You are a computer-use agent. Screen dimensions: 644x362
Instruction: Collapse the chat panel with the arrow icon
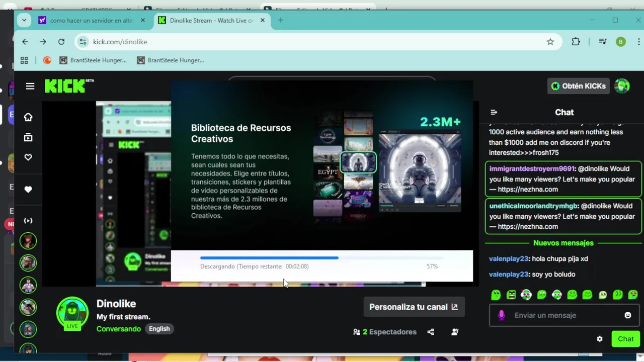pos(494,112)
